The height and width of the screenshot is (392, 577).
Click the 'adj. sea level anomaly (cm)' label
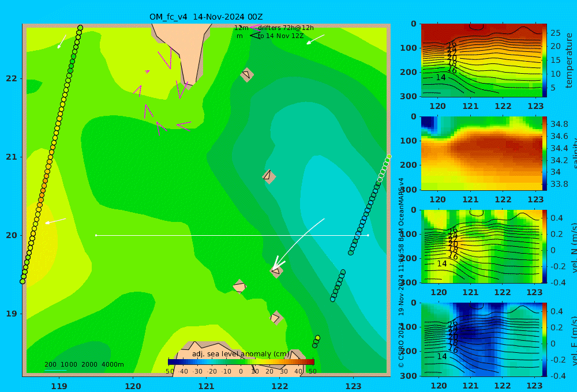tap(240, 354)
